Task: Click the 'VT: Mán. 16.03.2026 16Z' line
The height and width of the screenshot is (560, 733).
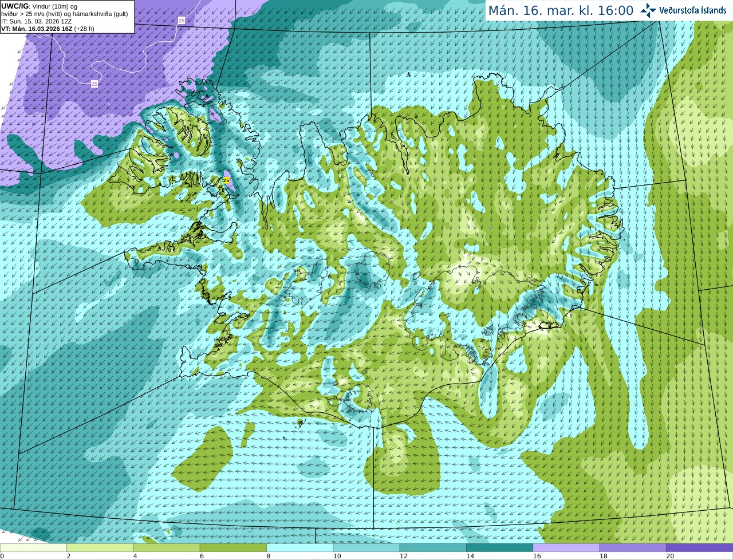Action: coord(48,29)
